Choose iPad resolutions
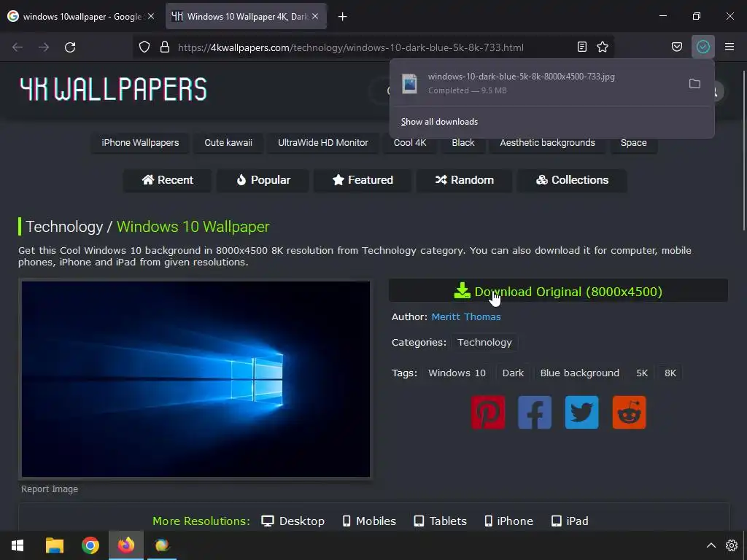Viewport: 747px width, 560px height. [x=570, y=521]
